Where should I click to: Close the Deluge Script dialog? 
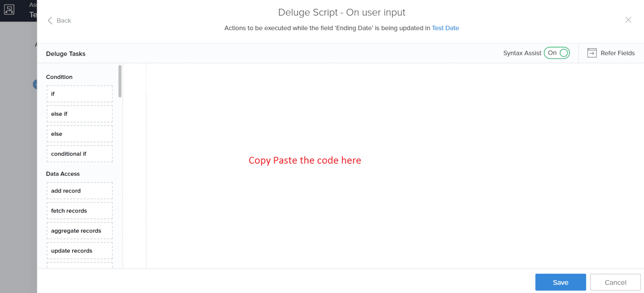(x=628, y=20)
